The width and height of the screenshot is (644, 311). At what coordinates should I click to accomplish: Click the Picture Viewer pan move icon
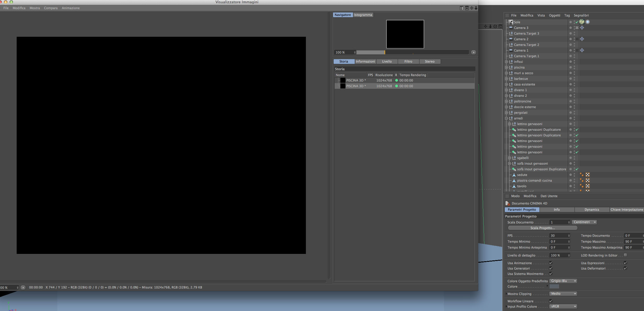tap(471, 8)
